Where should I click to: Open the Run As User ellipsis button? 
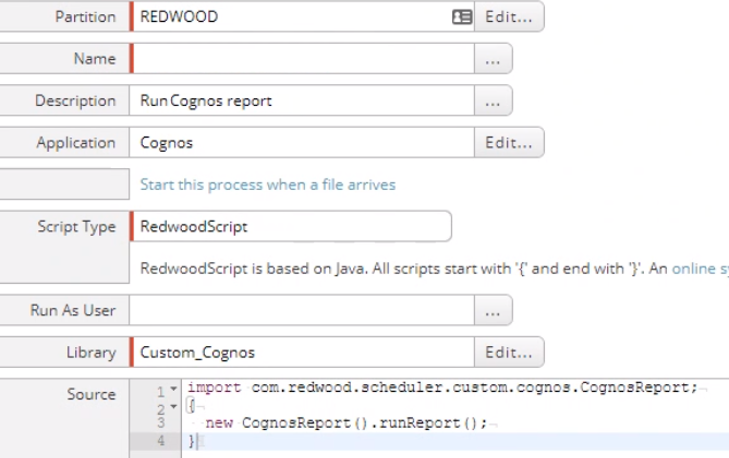tap(493, 310)
